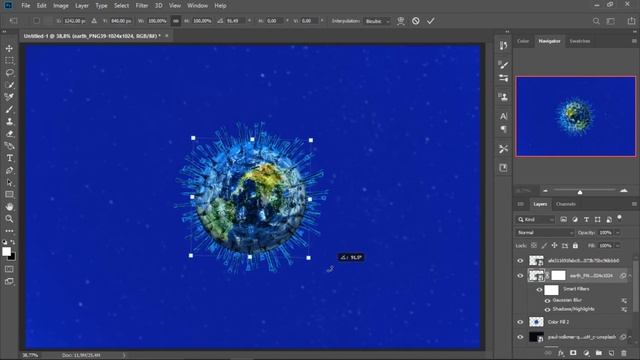The image size is (640, 360).
Task: Select the Rectangular Marquee tool
Action: coord(9,60)
